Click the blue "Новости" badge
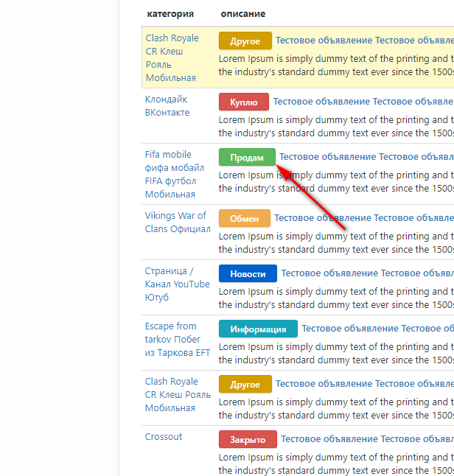Viewport: 454px width, 476px height. [x=248, y=273]
